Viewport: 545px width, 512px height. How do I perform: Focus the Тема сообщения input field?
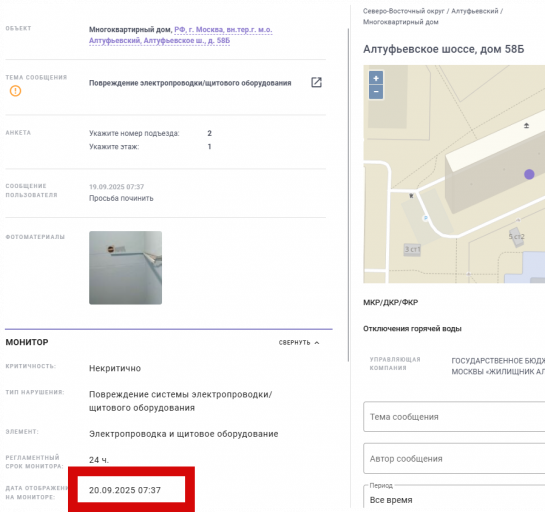click(454, 417)
